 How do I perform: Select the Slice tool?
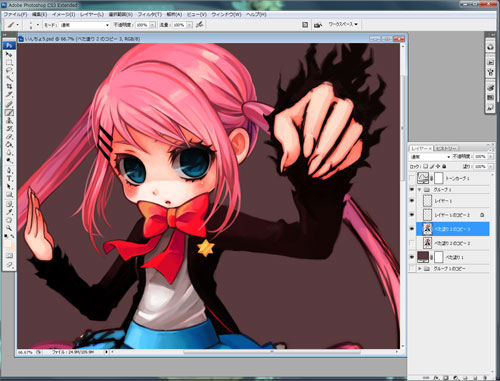[x=9, y=95]
